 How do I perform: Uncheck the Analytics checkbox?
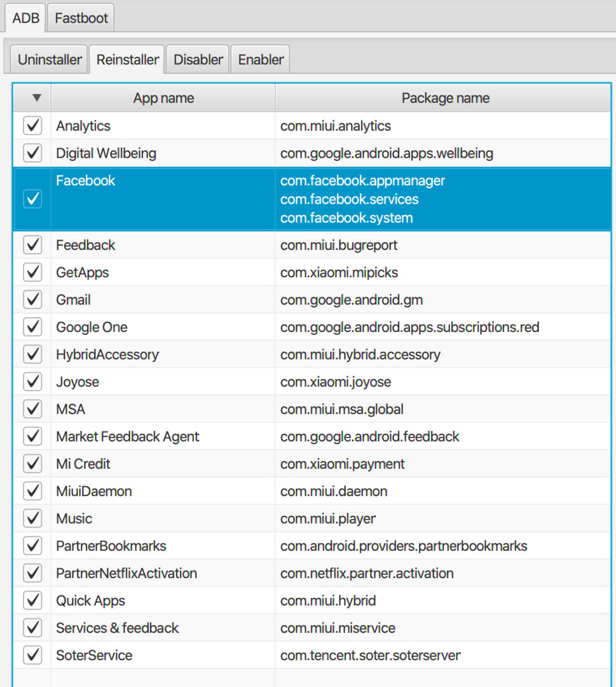point(32,126)
